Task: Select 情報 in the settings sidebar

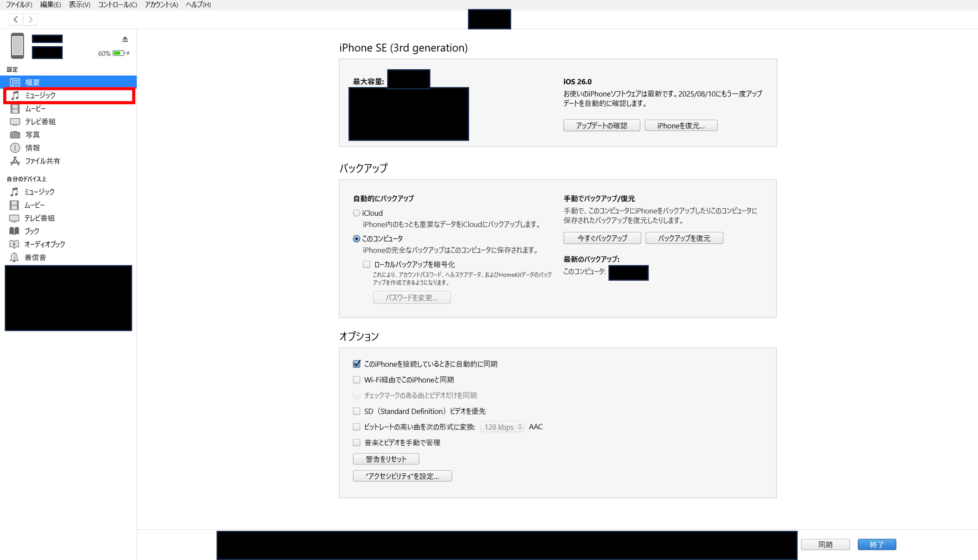Action: [69, 148]
